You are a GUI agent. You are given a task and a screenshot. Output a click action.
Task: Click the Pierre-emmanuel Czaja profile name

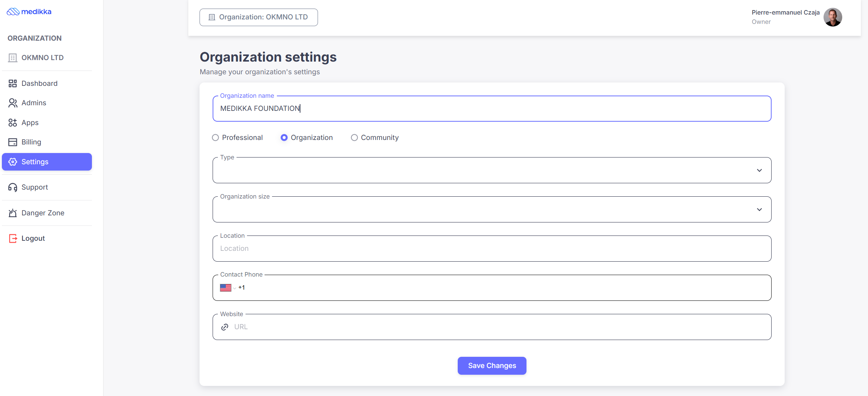[785, 12]
